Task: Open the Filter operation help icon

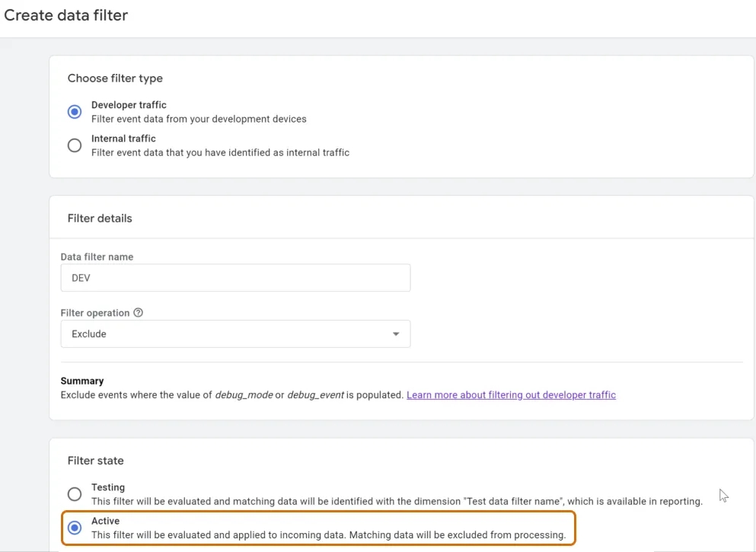Action: pyautogui.click(x=139, y=312)
